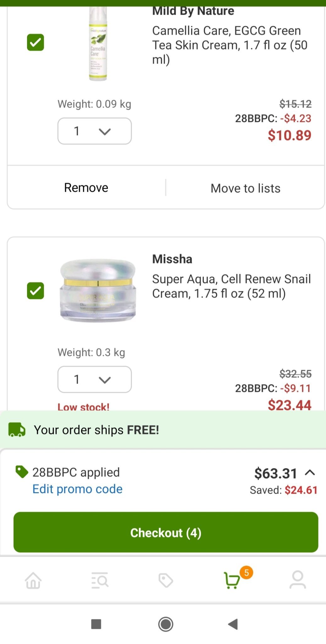326x644 pixels.
Task: Open the Super Aqua Cell Renew Snail Cream title
Action: [231, 286]
